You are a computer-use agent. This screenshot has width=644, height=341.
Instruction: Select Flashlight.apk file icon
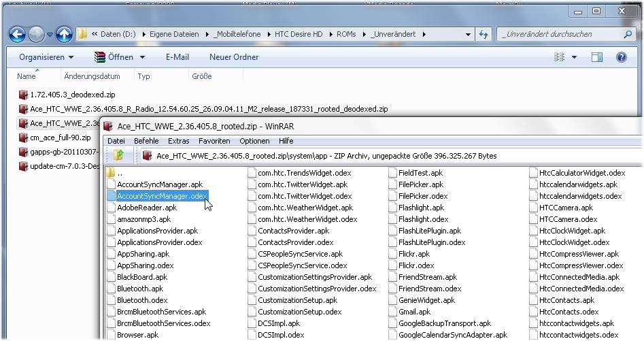click(392, 208)
